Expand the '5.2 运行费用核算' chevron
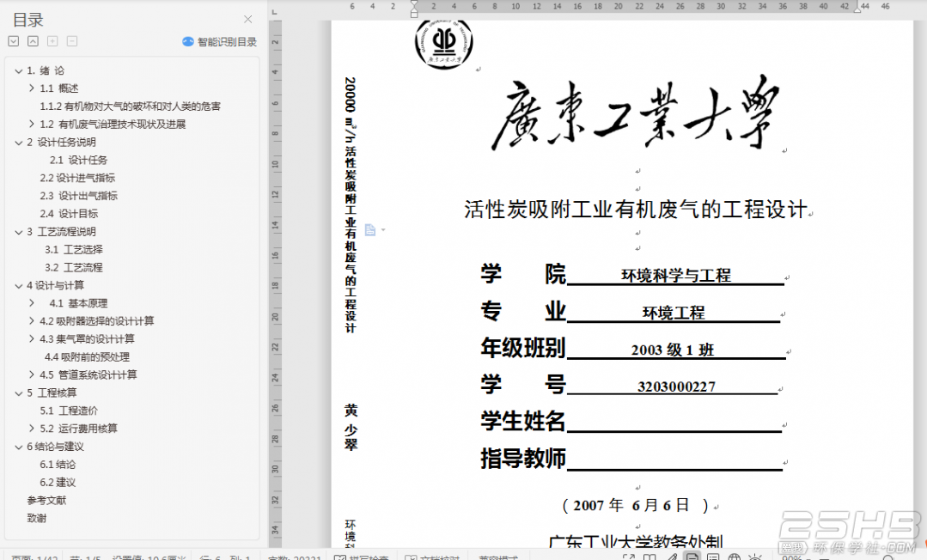 [x=31, y=428]
